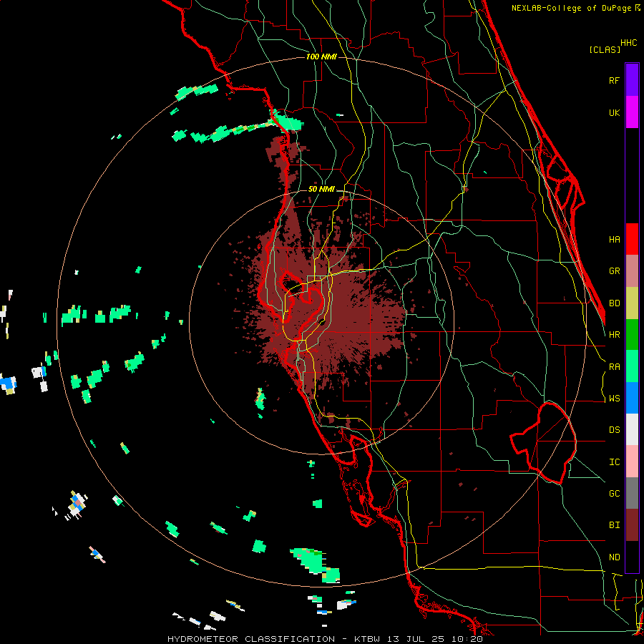
Task: Click the HR dark green legend swatch
Action: (x=632, y=335)
